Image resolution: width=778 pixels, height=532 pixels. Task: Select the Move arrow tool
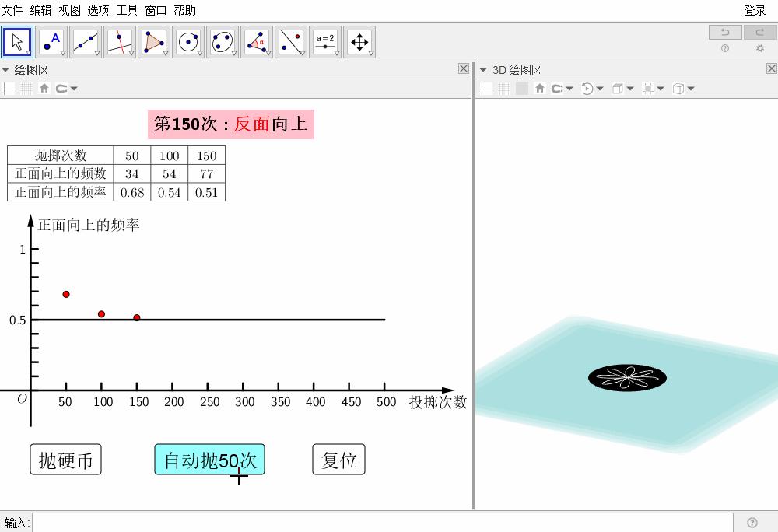point(17,42)
